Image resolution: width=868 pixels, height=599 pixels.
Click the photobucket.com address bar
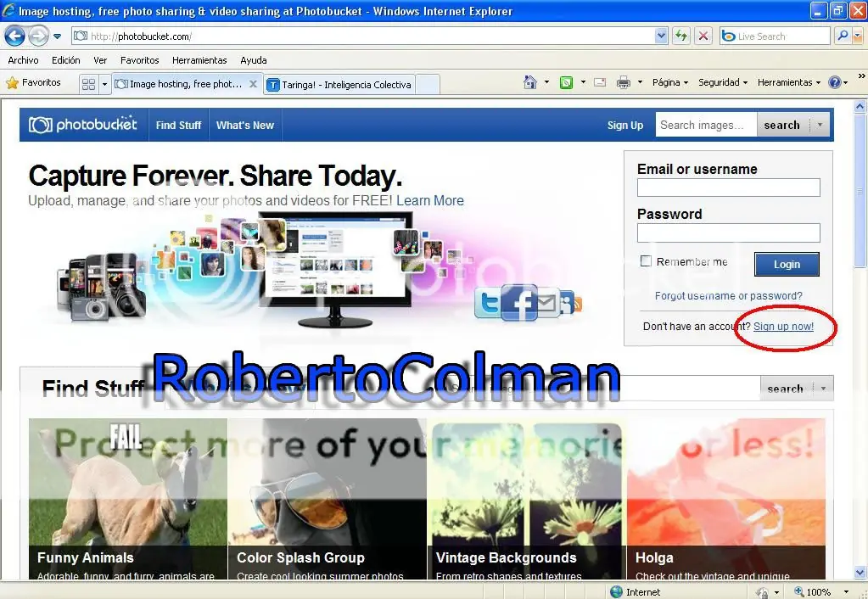coord(362,36)
